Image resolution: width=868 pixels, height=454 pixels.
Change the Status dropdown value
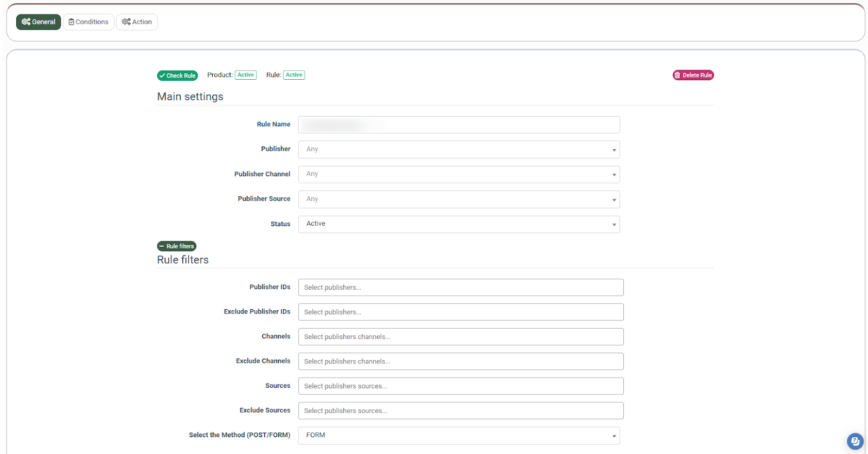[x=458, y=225]
